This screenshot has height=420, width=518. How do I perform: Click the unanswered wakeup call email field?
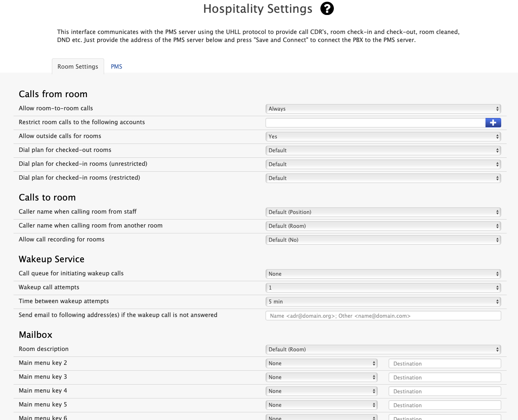[383, 316]
